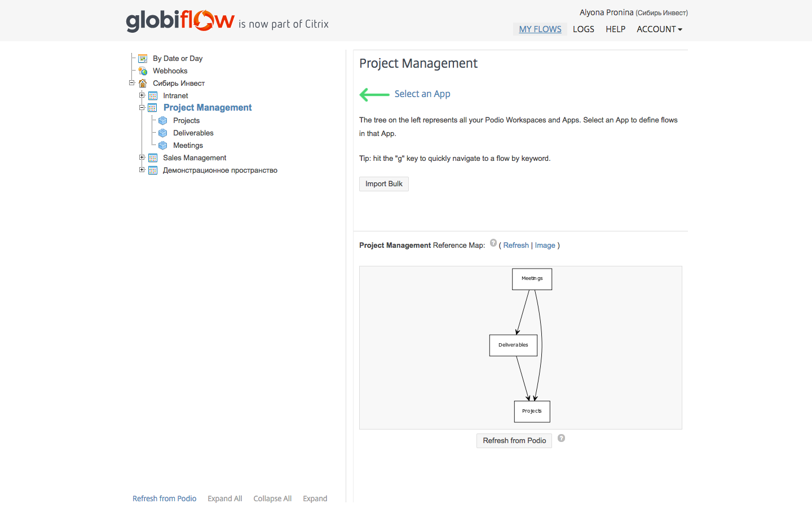Switch to the LOGS section
Image resolution: width=812 pixels, height=508 pixels.
583,29
